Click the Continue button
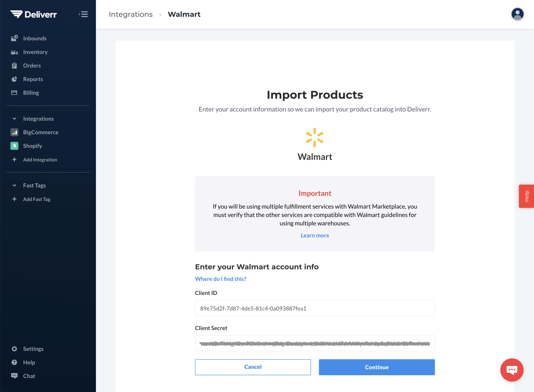Viewport: 534px width, 392px height. [x=377, y=367]
